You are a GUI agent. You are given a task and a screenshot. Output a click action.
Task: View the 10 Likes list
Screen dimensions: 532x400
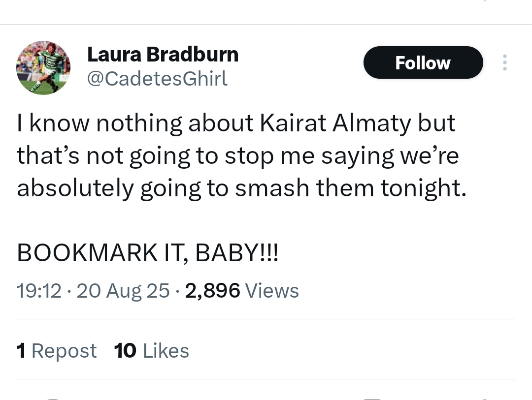(151, 350)
